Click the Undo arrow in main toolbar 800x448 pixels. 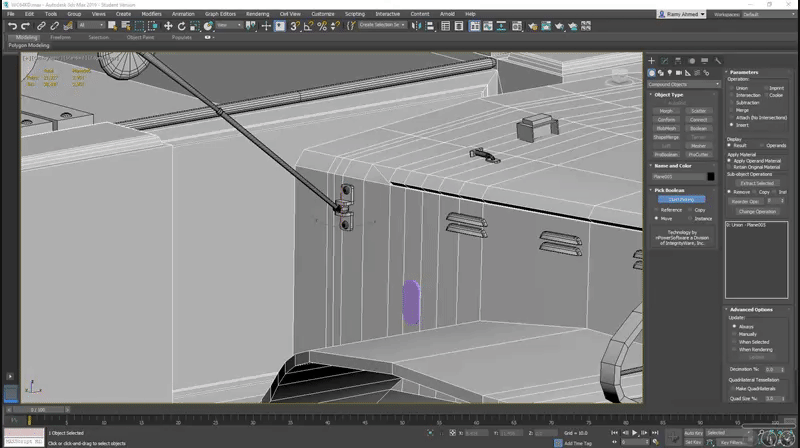(x=12, y=25)
